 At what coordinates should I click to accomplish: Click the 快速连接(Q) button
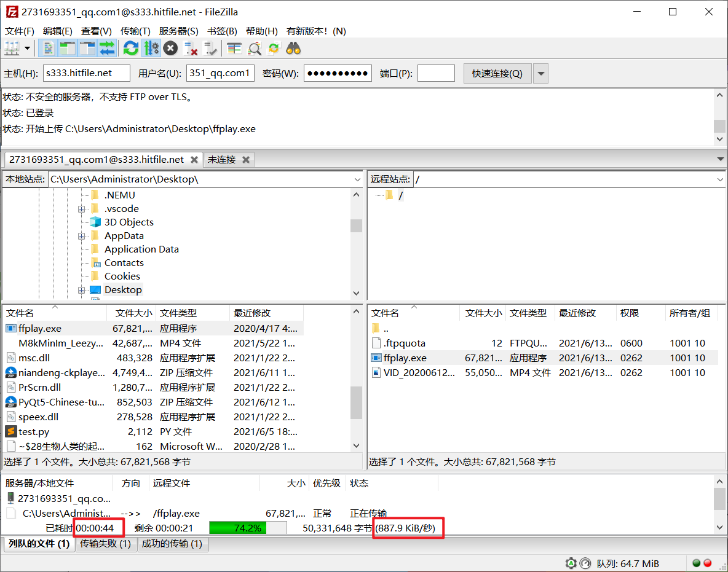pos(497,73)
